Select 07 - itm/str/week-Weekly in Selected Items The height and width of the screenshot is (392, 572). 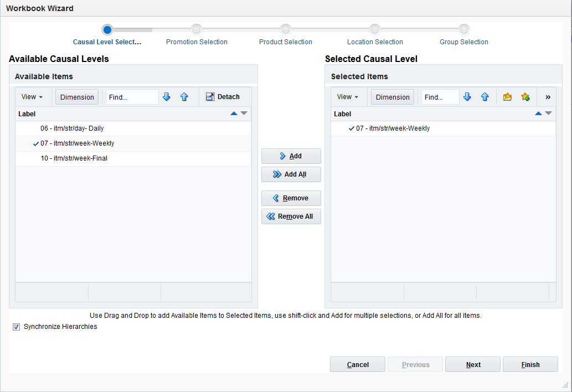point(443,128)
